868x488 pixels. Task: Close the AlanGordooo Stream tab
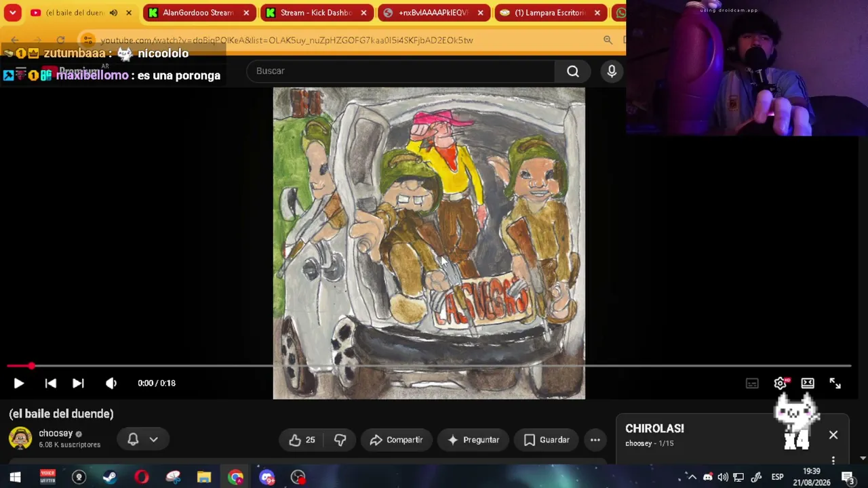pos(246,12)
